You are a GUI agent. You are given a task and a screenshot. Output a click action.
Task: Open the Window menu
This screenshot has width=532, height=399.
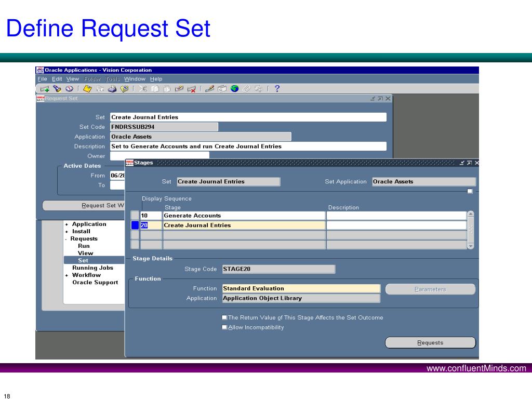tap(135, 79)
